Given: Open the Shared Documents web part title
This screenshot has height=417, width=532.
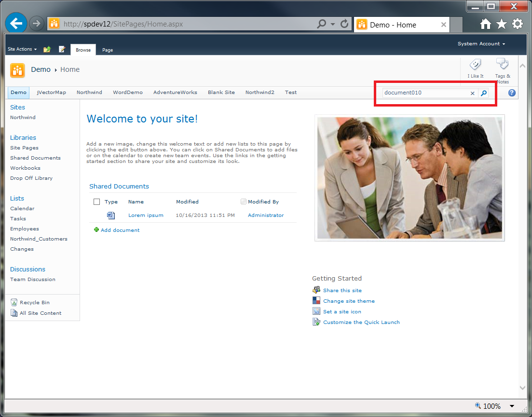Looking at the screenshot, I should [x=119, y=187].
